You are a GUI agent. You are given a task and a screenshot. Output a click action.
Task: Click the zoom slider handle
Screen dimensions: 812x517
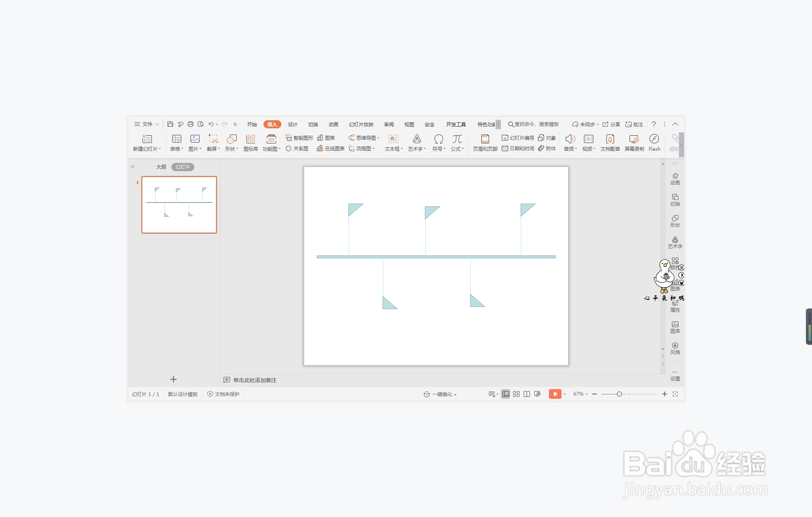(x=619, y=394)
